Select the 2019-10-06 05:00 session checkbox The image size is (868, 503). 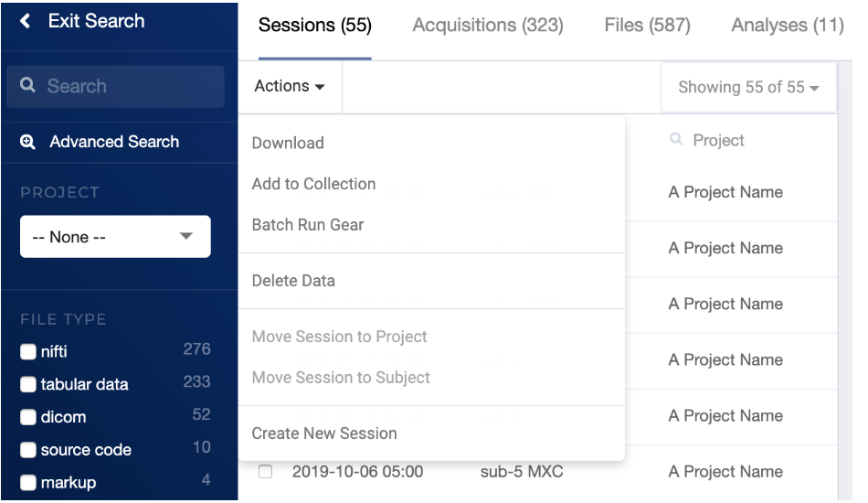[x=266, y=471]
